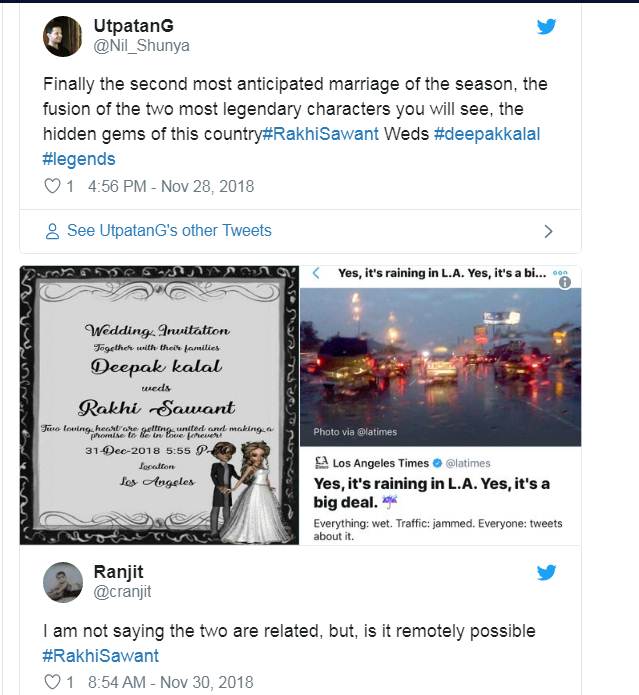639x695 pixels.
Task: Open UtpatanG's profile picture
Action: tap(62, 36)
